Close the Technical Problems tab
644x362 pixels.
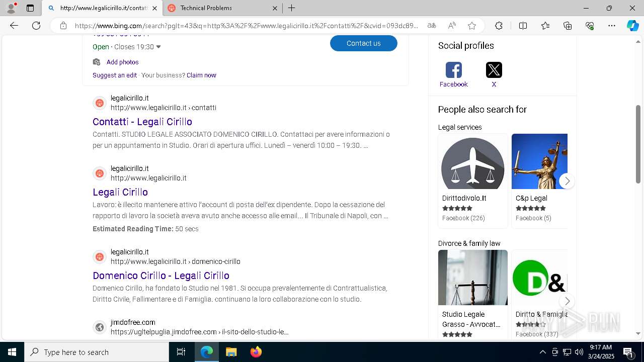tap(275, 8)
